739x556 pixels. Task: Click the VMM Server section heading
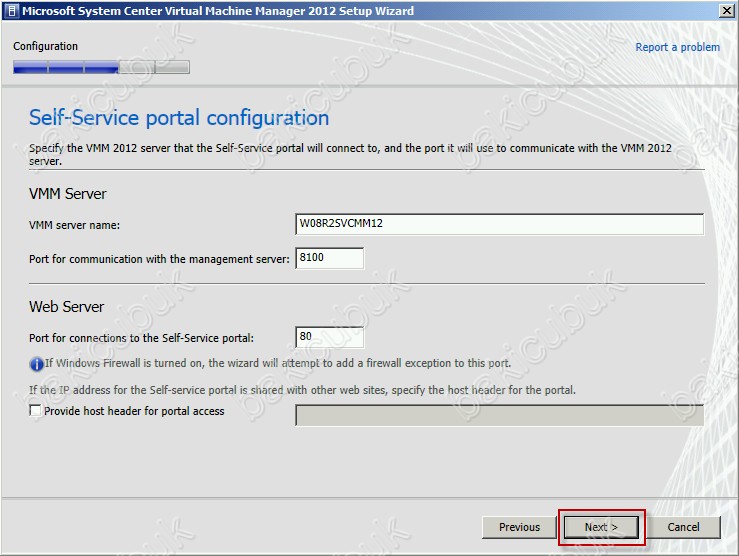(x=67, y=194)
